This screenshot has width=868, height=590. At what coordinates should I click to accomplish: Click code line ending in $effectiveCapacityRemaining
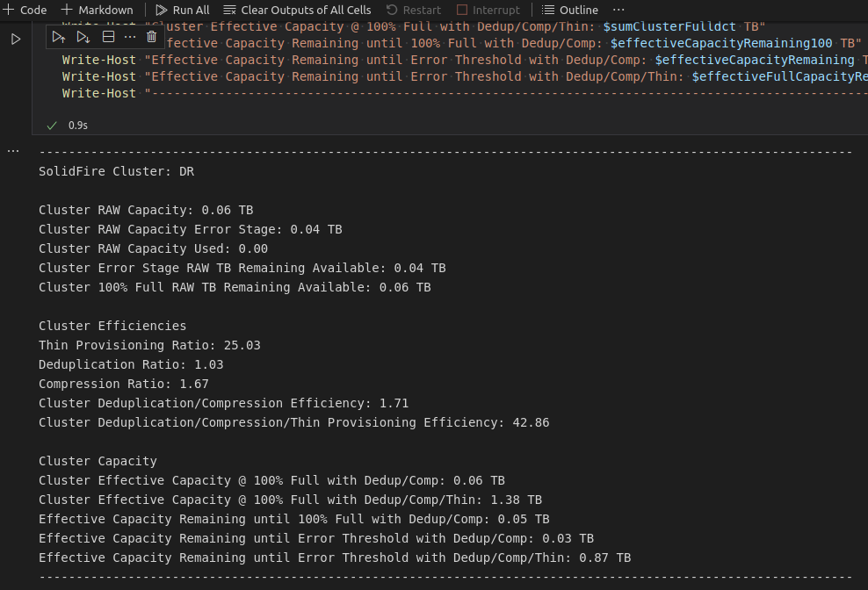click(465, 61)
